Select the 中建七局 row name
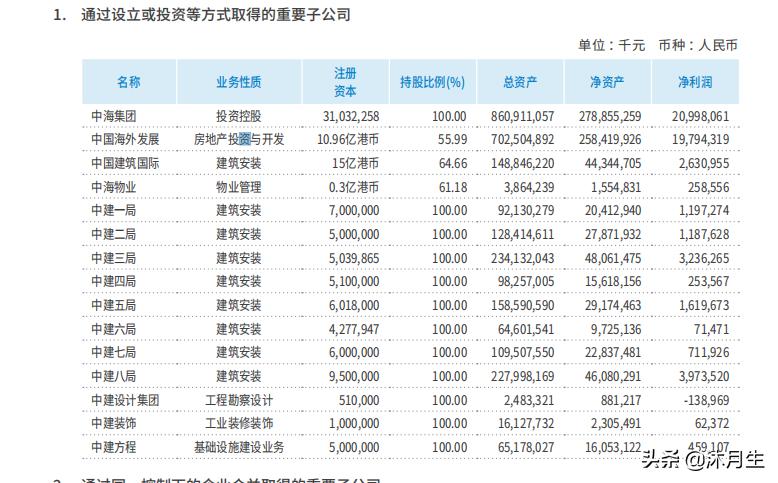 point(114,352)
